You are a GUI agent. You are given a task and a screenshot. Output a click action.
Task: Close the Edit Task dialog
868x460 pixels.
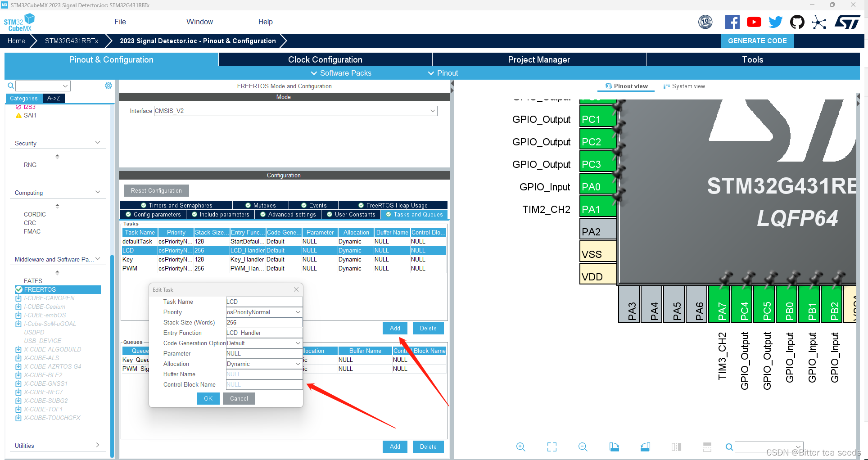tap(296, 289)
